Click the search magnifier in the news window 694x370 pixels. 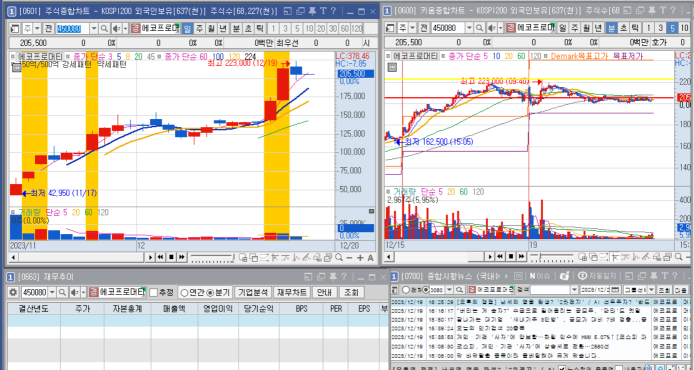(x=460, y=289)
